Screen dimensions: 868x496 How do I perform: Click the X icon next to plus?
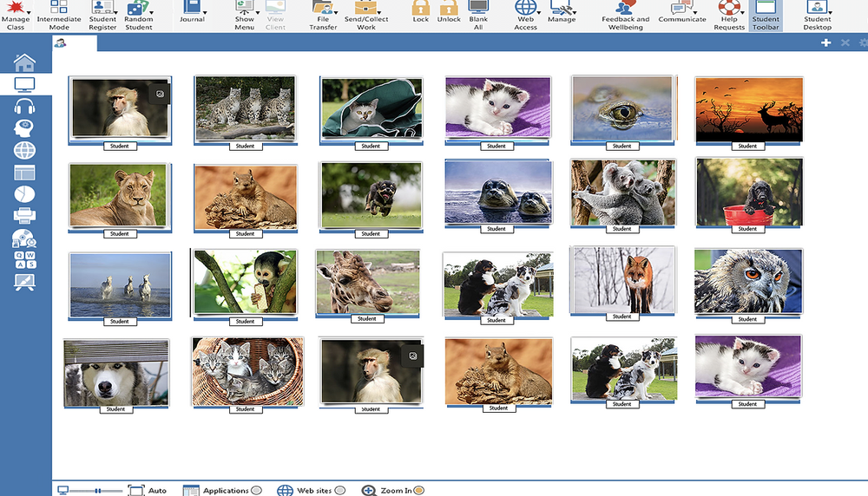[845, 42]
